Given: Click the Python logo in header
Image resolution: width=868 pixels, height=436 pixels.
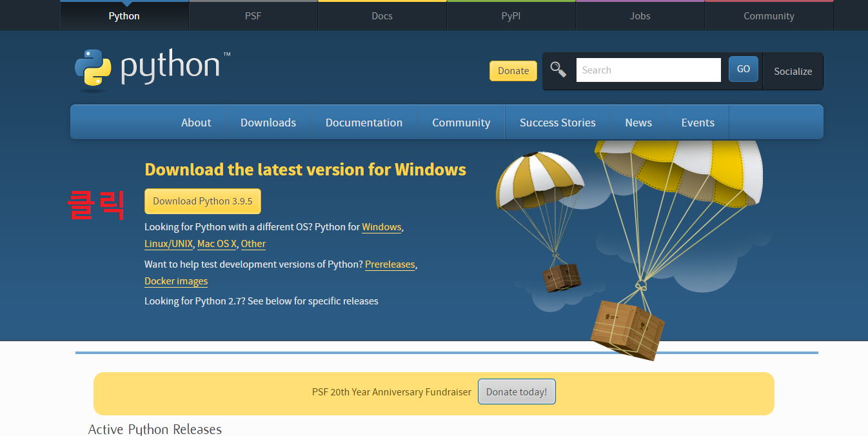Looking at the screenshot, I should pyautogui.click(x=152, y=68).
